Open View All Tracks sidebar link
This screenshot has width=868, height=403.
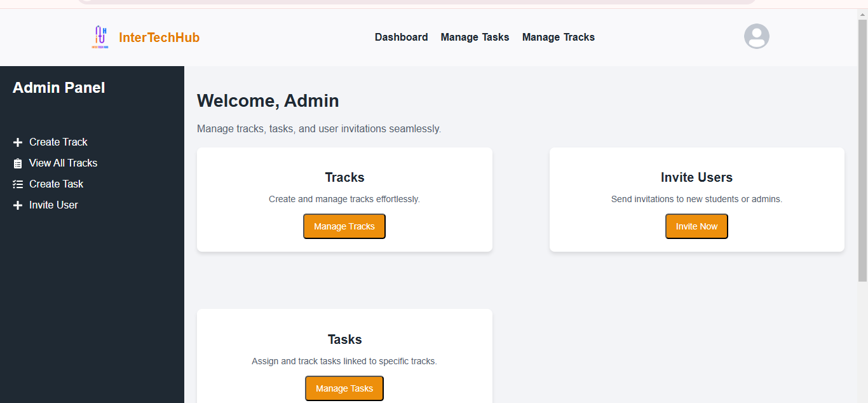tap(64, 163)
